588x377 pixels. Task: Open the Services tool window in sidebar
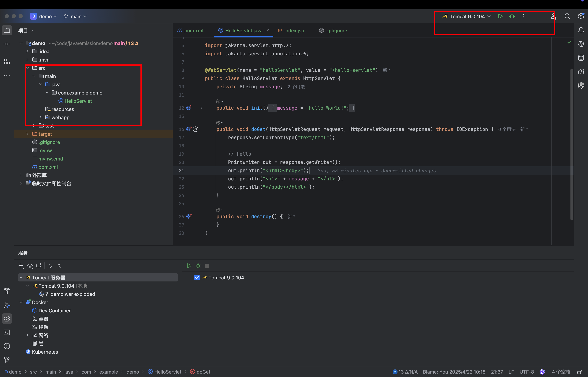(7, 319)
